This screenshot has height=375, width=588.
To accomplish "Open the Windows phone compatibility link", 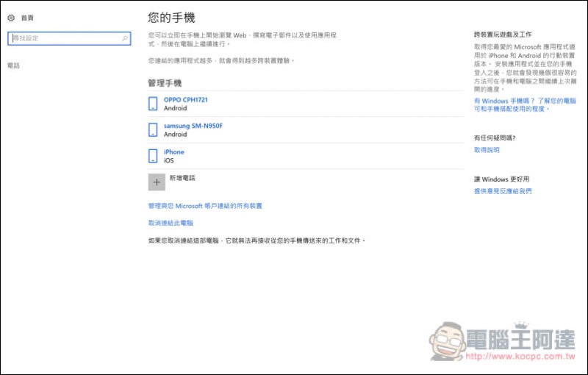I will click(x=525, y=104).
